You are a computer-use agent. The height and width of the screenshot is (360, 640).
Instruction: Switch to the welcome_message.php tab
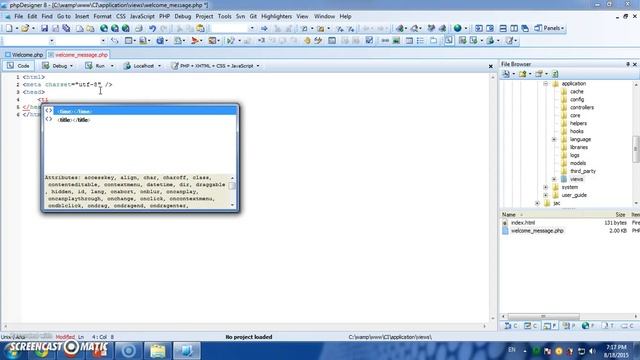78,55
